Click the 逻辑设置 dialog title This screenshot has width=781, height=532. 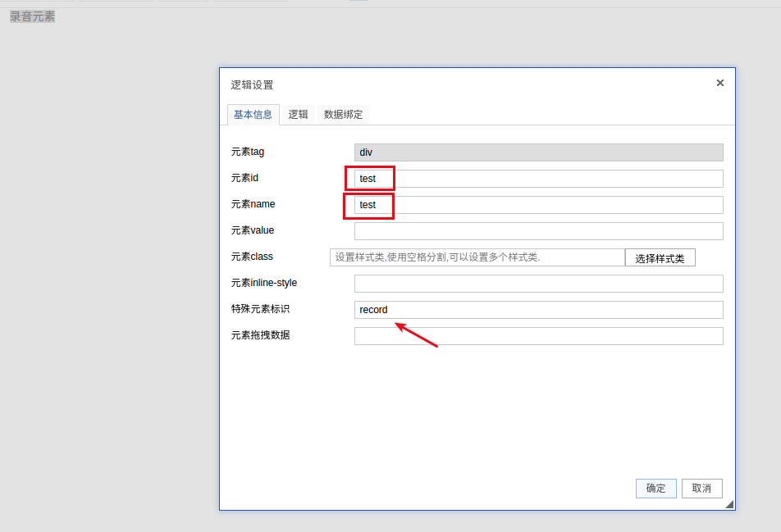click(252, 85)
